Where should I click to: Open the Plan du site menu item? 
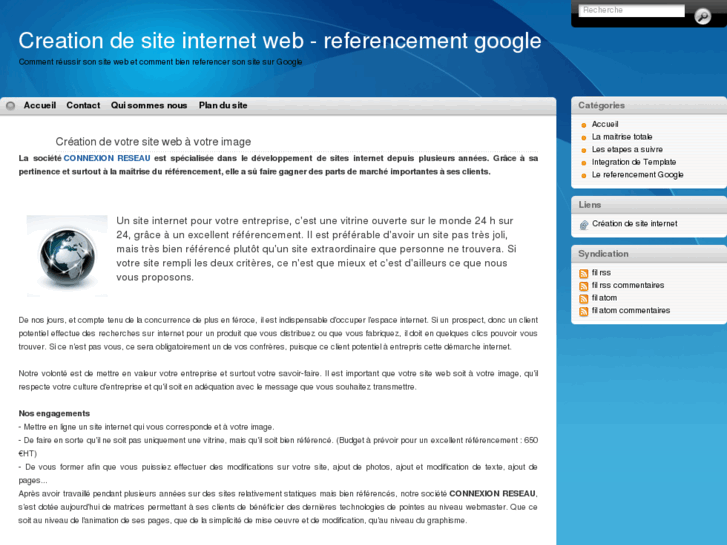pyautogui.click(x=223, y=105)
